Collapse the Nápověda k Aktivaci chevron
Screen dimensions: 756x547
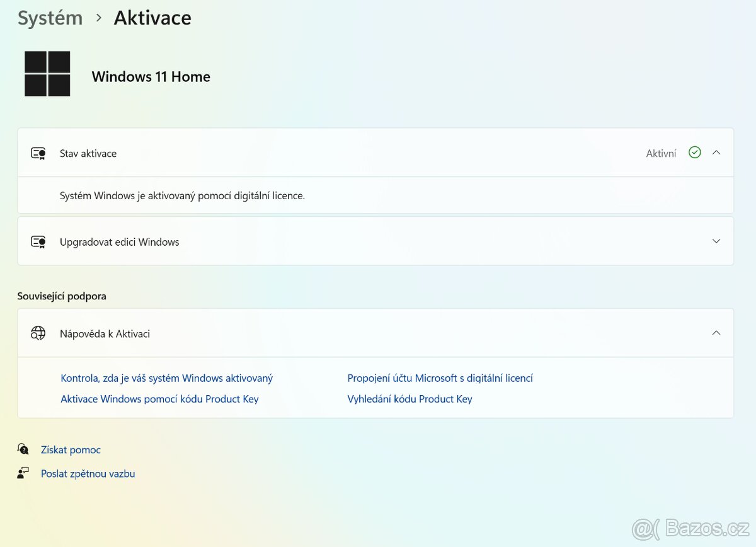pos(716,333)
